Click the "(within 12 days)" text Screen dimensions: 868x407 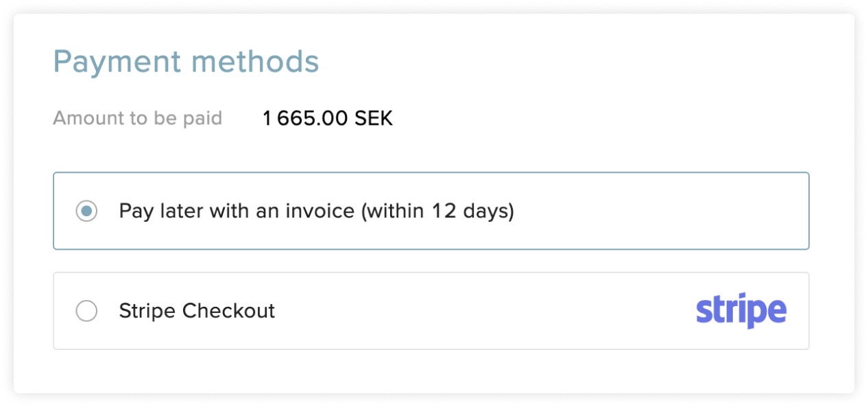point(438,211)
